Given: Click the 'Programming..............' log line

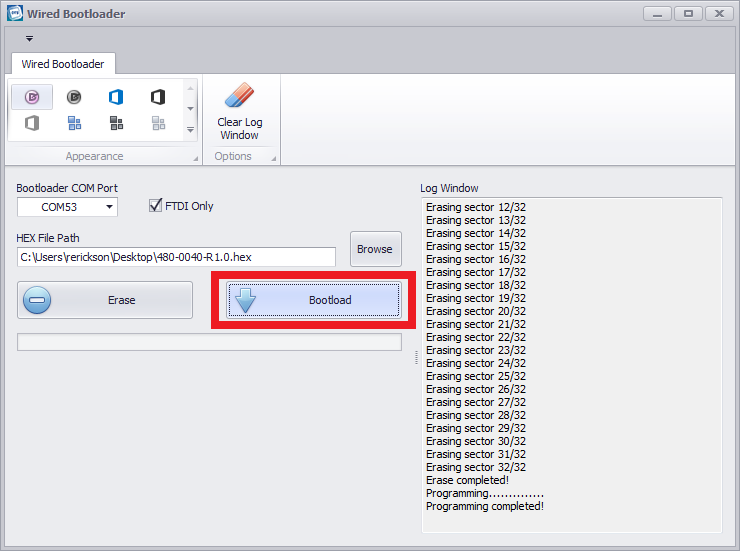Looking at the screenshot, I should pos(485,493).
